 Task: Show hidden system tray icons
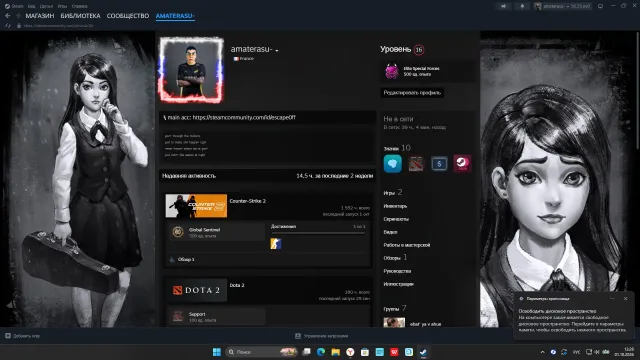point(542,352)
